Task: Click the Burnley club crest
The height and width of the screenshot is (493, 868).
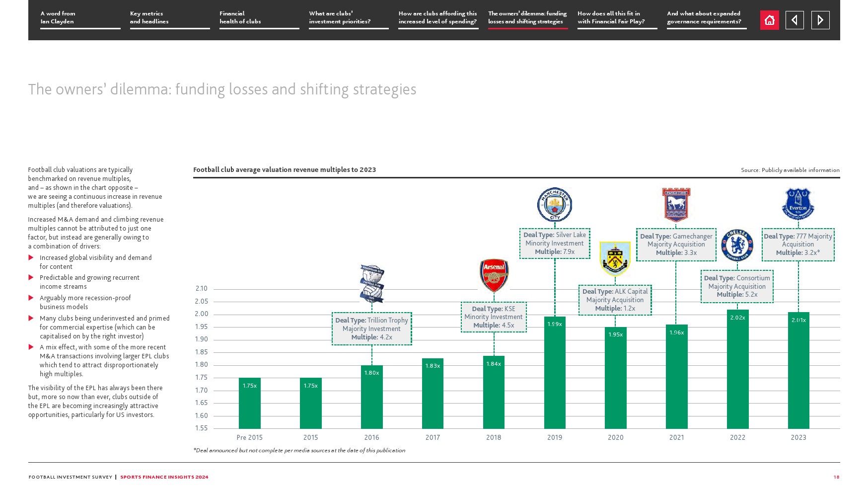Action: pos(615,258)
